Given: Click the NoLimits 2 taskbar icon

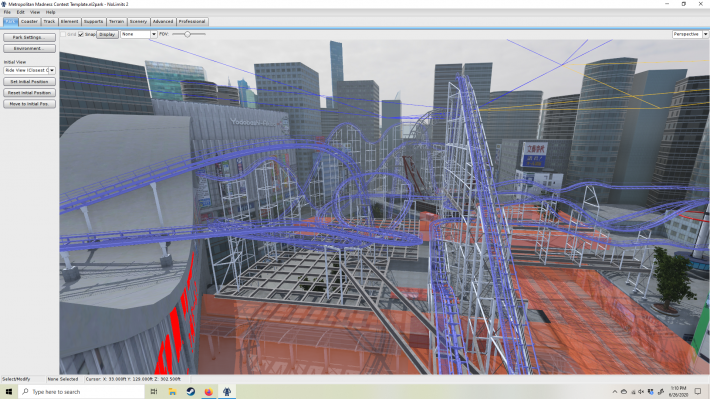Looking at the screenshot, I should (x=227, y=392).
